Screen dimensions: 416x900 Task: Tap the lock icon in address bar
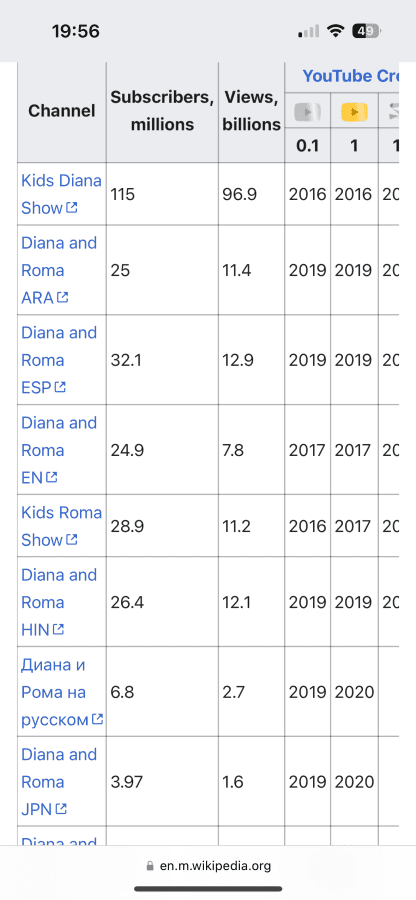(x=150, y=866)
